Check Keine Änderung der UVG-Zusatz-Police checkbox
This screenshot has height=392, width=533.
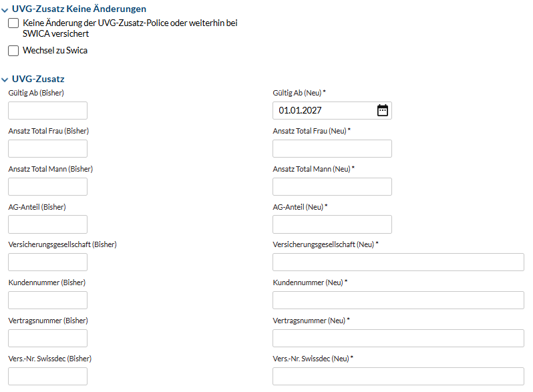tap(13, 23)
